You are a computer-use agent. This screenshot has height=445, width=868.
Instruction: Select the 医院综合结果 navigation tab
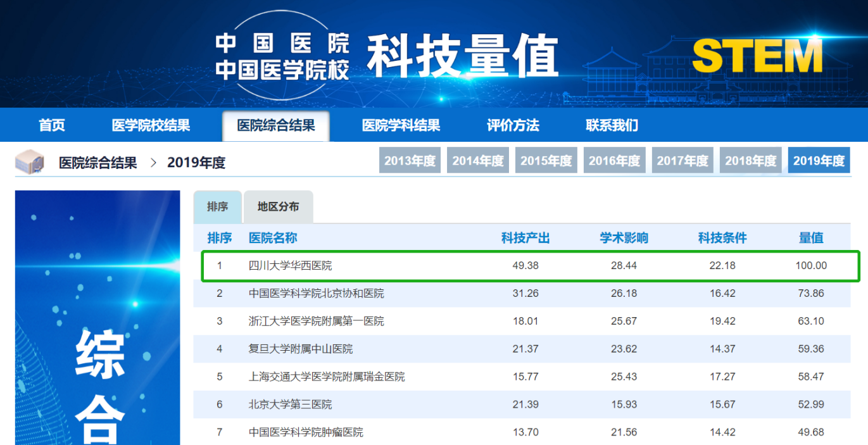[x=276, y=125]
